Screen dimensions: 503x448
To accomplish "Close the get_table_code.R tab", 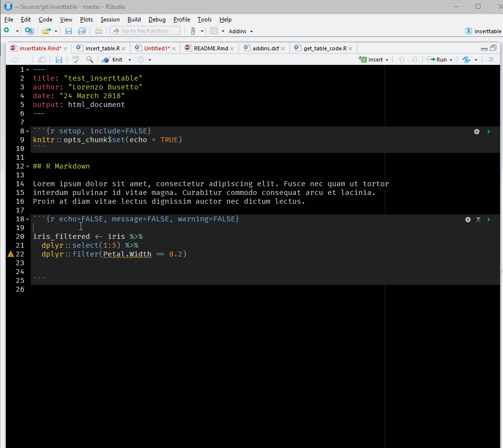I will (x=350, y=49).
